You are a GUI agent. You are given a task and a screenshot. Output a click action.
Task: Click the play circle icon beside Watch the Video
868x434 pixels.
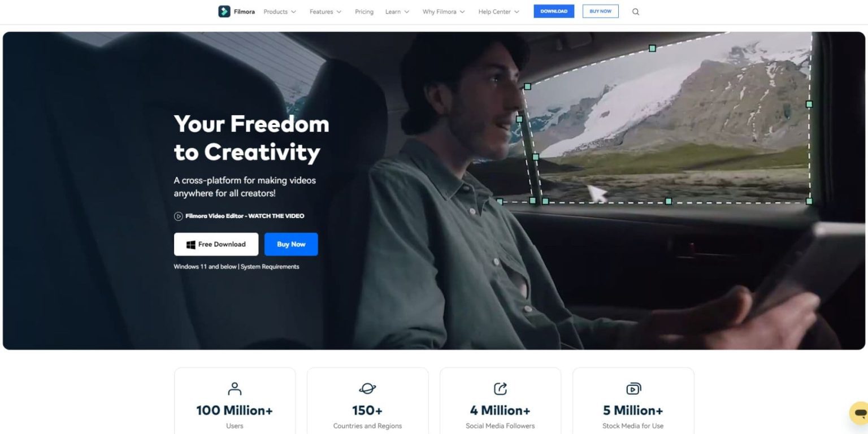(x=178, y=216)
